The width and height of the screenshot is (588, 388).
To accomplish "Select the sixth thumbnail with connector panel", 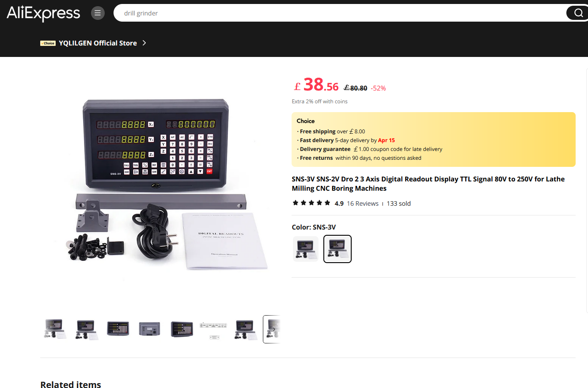I will [213, 329].
